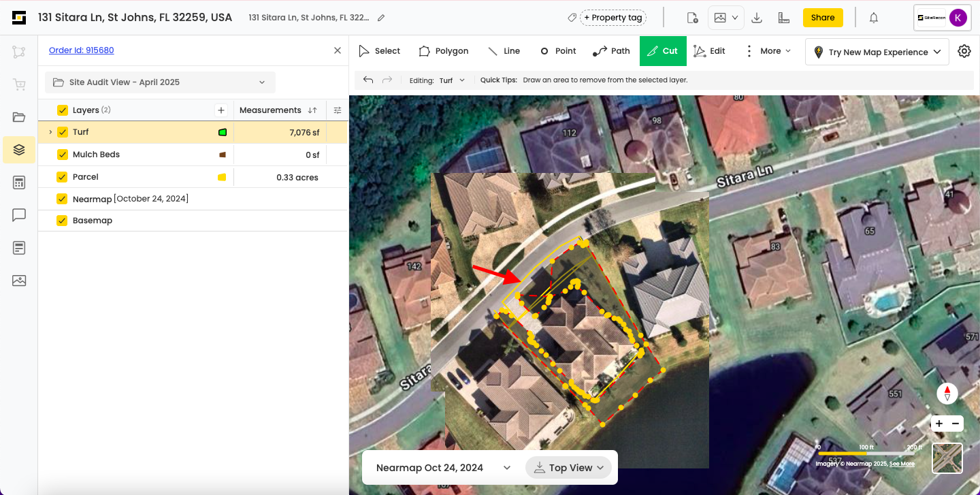Image resolution: width=980 pixels, height=495 pixels.
Task: Open the Site Audit View dropdown
Action: [x=160, y=82]
